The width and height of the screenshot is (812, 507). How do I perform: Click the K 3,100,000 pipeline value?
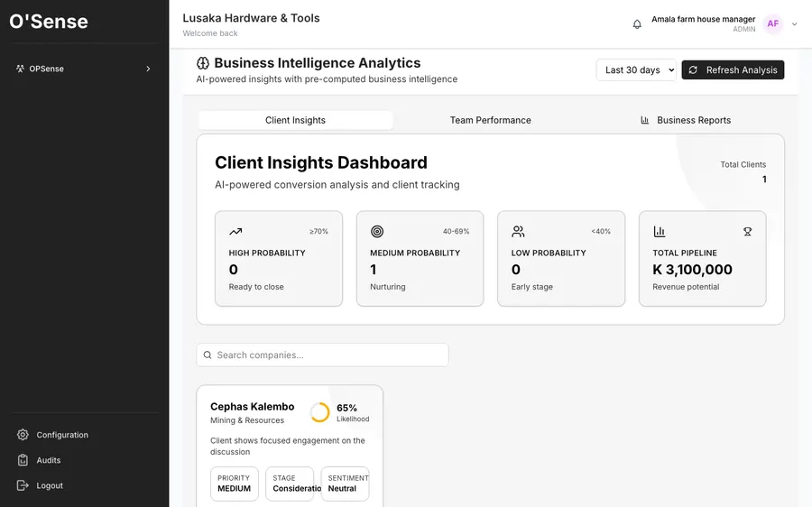tap(692, 270)
